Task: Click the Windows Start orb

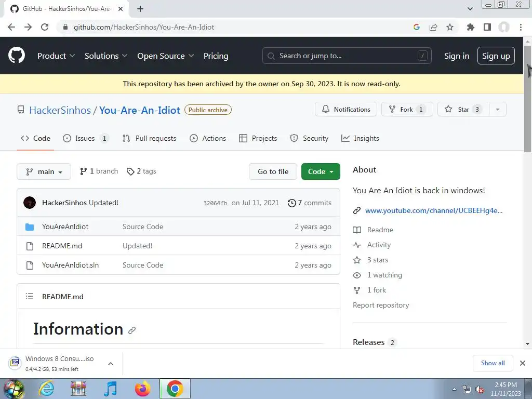Action: point(14,389)
